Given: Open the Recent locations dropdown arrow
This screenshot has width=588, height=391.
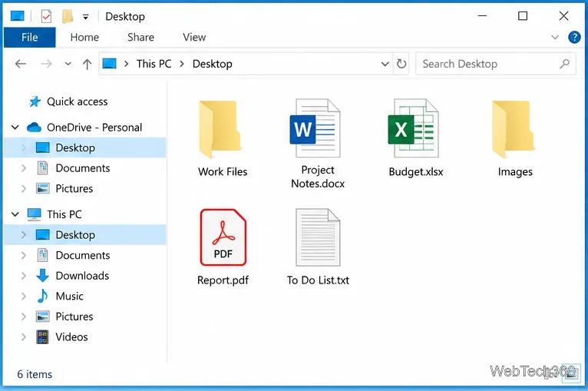Looking at the screenshot, I should pyautogui.click(x=68, y=64).
